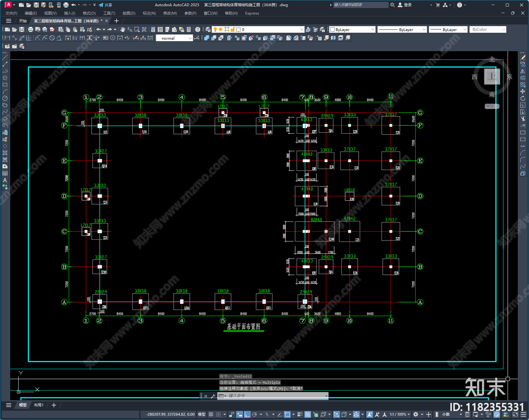The image size is (529, 420).
Task: Select the Line tool in left toolbar
Action: [x=5, y=58]
